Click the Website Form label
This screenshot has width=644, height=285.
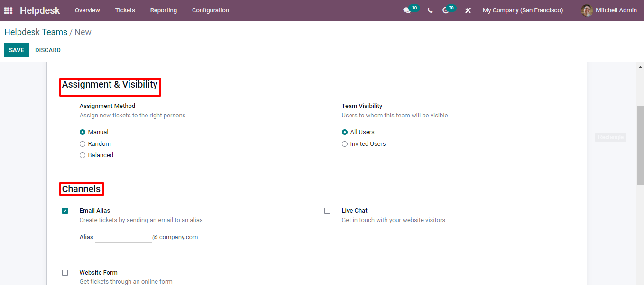[x=99, y=273]
